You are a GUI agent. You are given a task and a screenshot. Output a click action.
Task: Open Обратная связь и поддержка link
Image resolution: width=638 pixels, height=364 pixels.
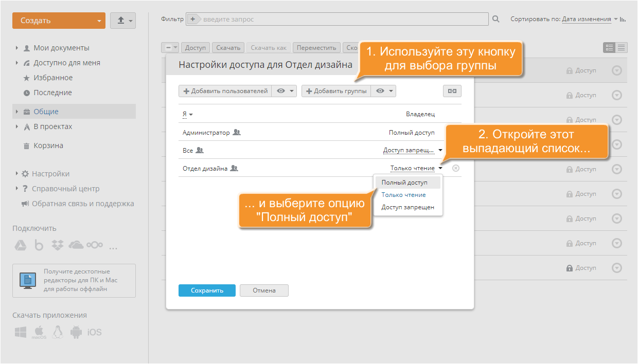point(83,204)
